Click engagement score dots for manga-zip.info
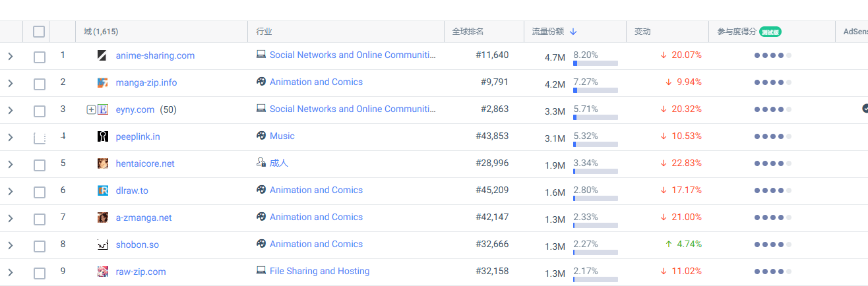The image size is (868, 286). [x=773, y=82]
